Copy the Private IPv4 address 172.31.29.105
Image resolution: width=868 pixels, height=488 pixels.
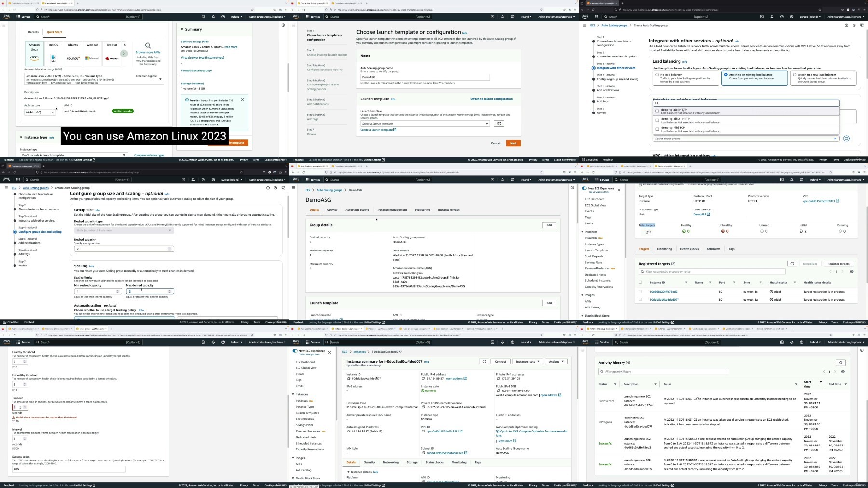point(498,379)
